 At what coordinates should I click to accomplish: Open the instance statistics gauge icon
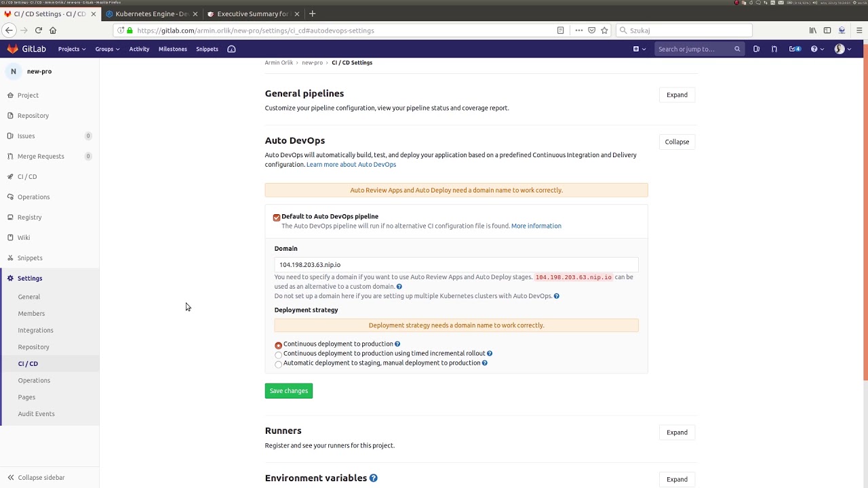pyautogui.click(x=231, y=49)
